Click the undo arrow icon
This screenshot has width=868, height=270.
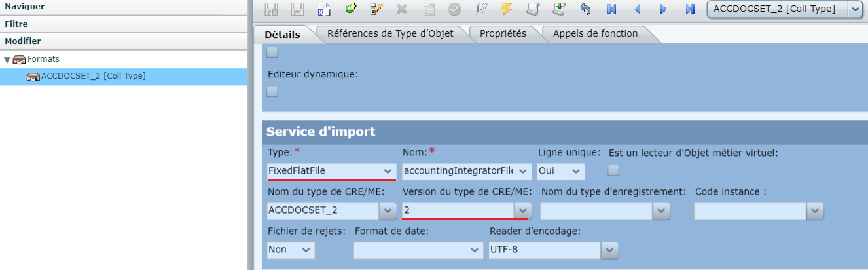tap(585, 9)
